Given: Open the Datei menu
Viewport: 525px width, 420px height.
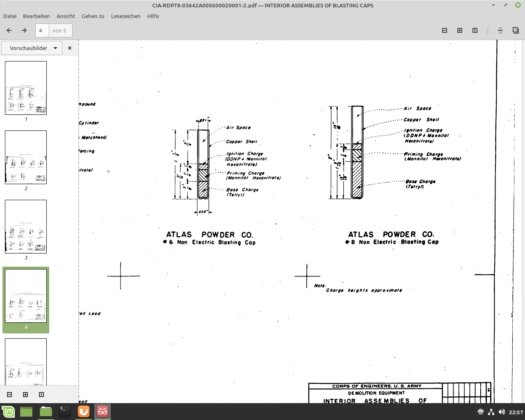Looking at the screenshot, I should tap(10, 16).
